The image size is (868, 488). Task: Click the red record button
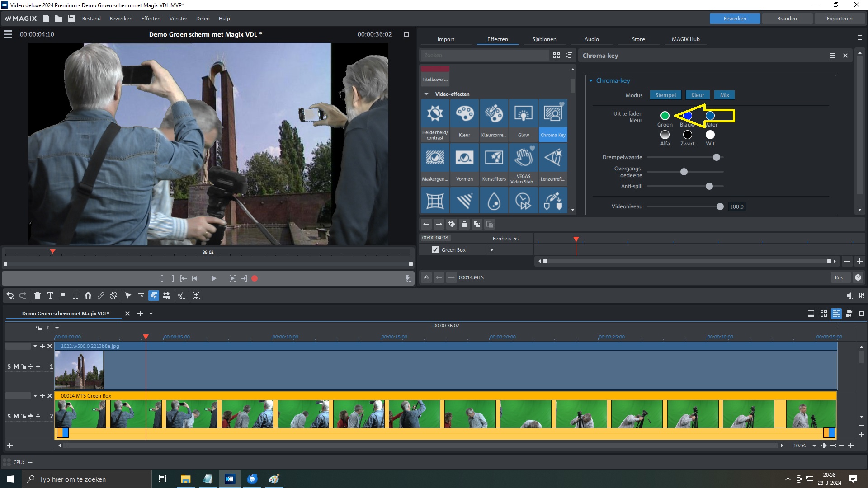click(255, 278)
